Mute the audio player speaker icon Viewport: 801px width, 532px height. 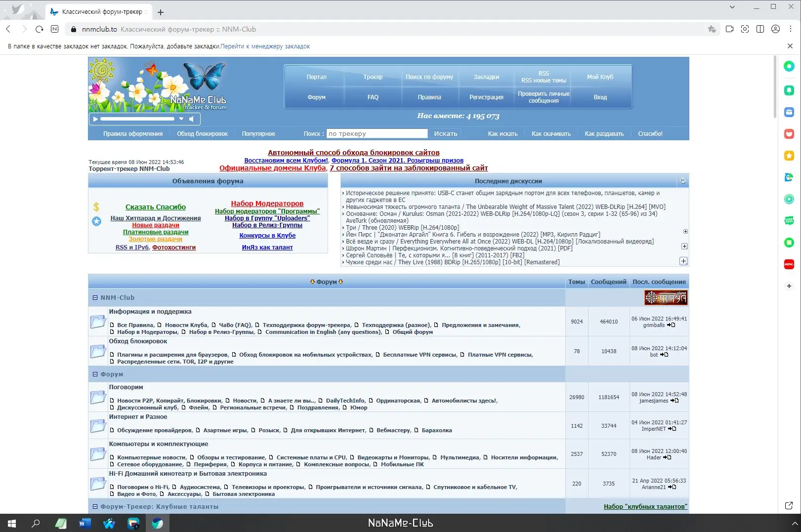(x=192, y=119)
